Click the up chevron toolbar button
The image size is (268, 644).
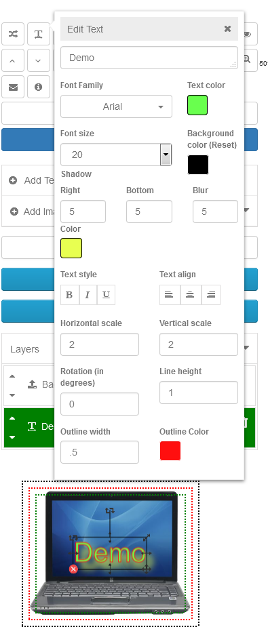point(13,60)
